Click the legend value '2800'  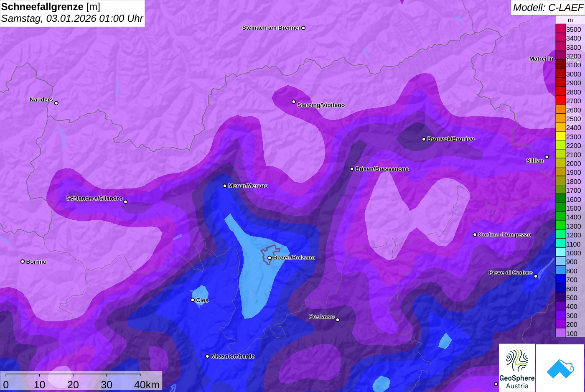[x=573, y=92]
